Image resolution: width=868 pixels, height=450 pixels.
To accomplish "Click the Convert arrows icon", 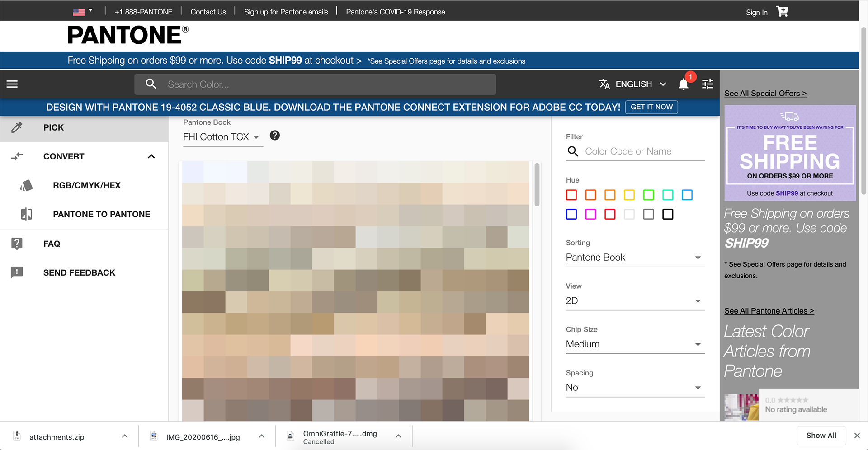I will [17, 156].
